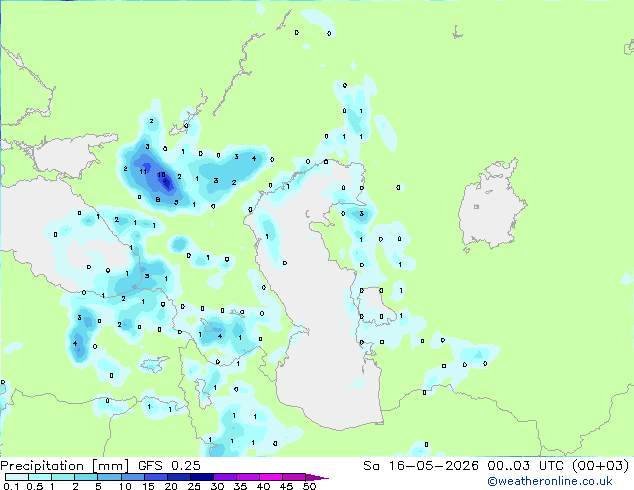Click the "GFS 0.25" model label
Viewport: 634px width, 490px height.
pos(169,466)
